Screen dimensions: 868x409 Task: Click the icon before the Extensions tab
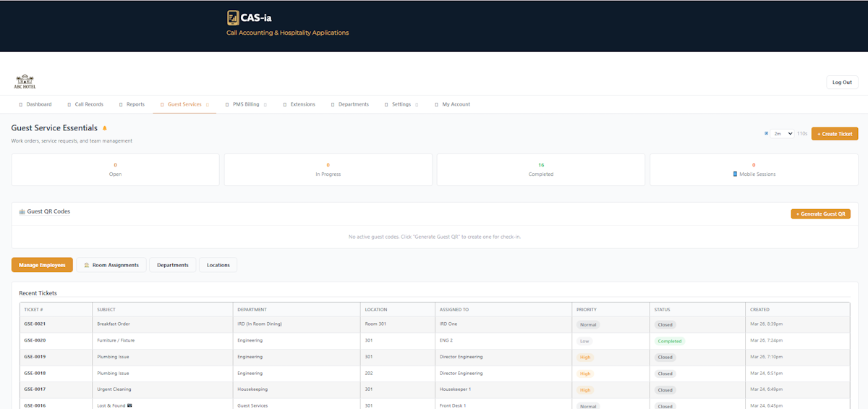[x=285, y=104]
